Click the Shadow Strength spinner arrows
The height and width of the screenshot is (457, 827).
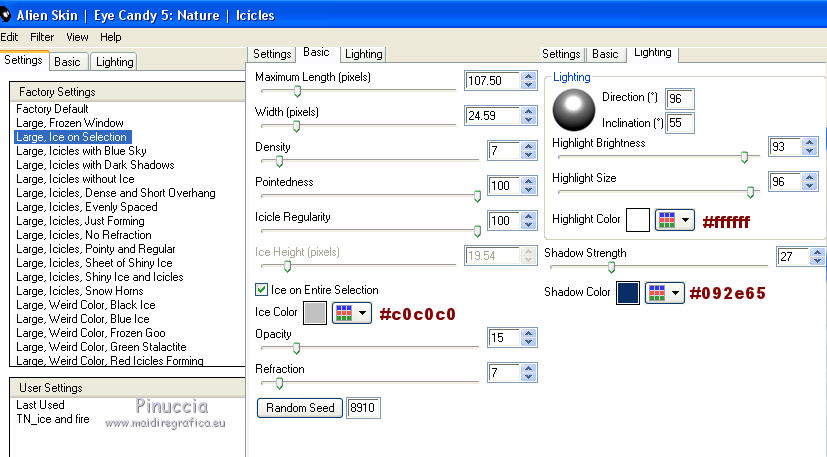pos(817,256)
